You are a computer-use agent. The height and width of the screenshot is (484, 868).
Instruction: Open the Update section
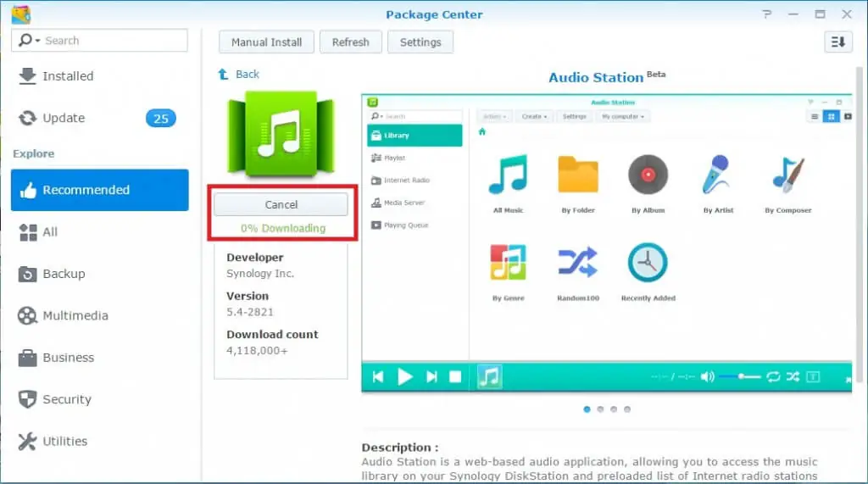tap(100, 118)
